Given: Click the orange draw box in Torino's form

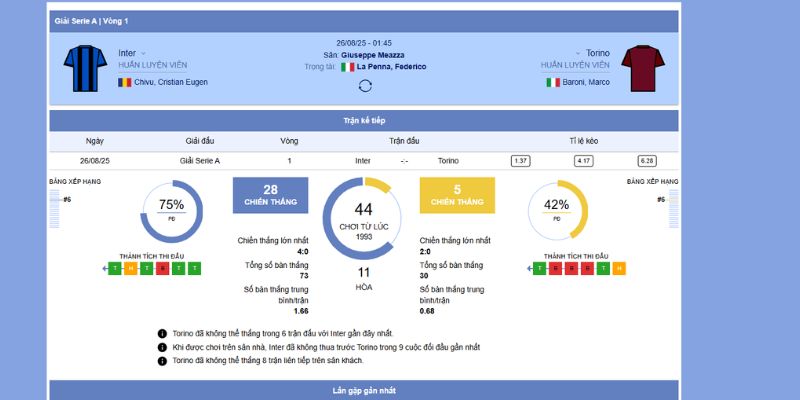Looking at the screenshot, I should 620,268.
